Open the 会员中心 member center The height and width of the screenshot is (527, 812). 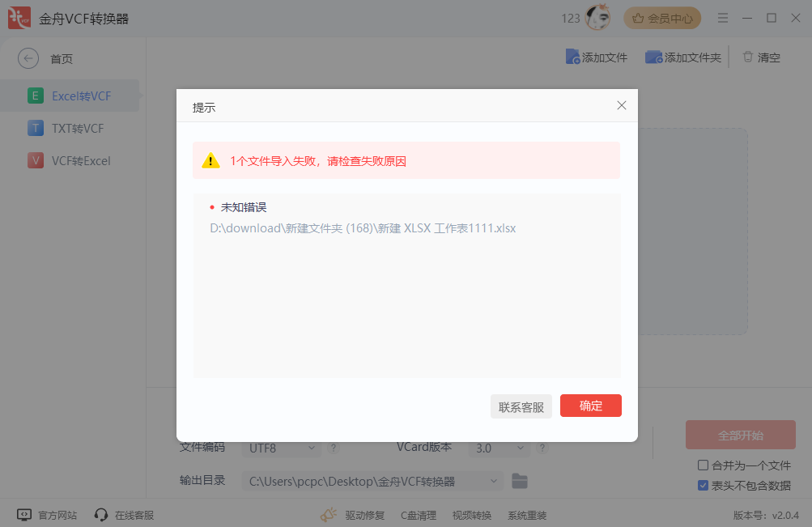pos(662,19)
